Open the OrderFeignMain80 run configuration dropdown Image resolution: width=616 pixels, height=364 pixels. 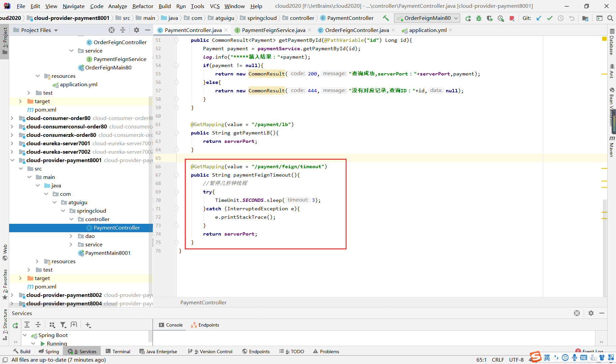[x=427, y=18]
